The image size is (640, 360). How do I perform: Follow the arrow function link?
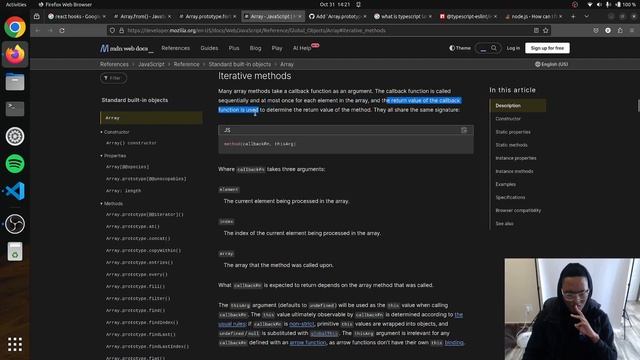[308, 342]
